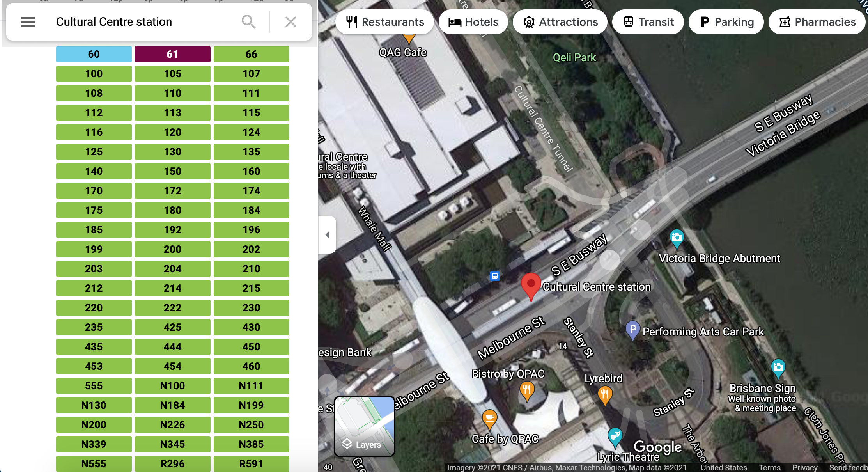868x472 pixels.
Task: Open bus route 555
Action: click(94, 386)
